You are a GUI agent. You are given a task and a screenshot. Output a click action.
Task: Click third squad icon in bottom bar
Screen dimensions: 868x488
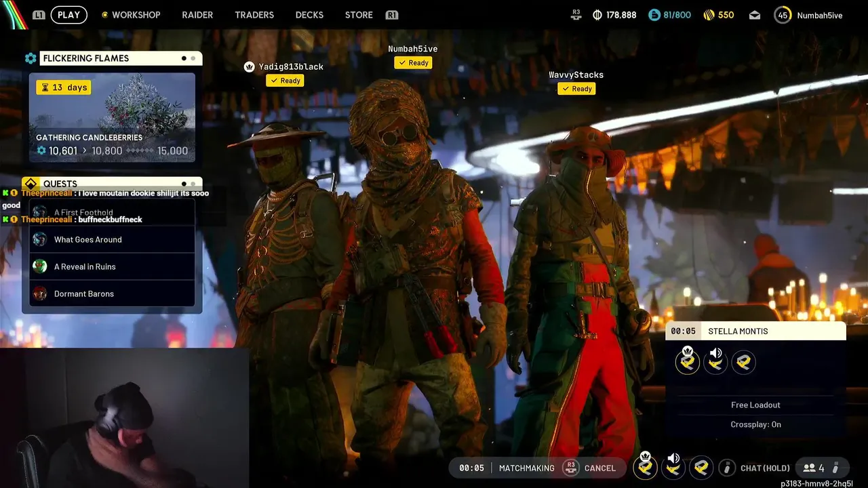(701, 468)
